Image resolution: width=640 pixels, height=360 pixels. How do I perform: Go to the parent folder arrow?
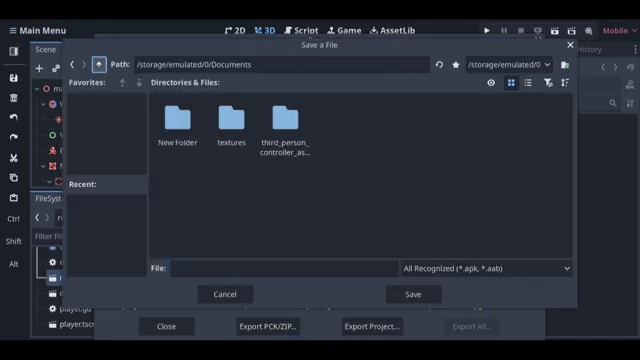[x=99, y=64]
